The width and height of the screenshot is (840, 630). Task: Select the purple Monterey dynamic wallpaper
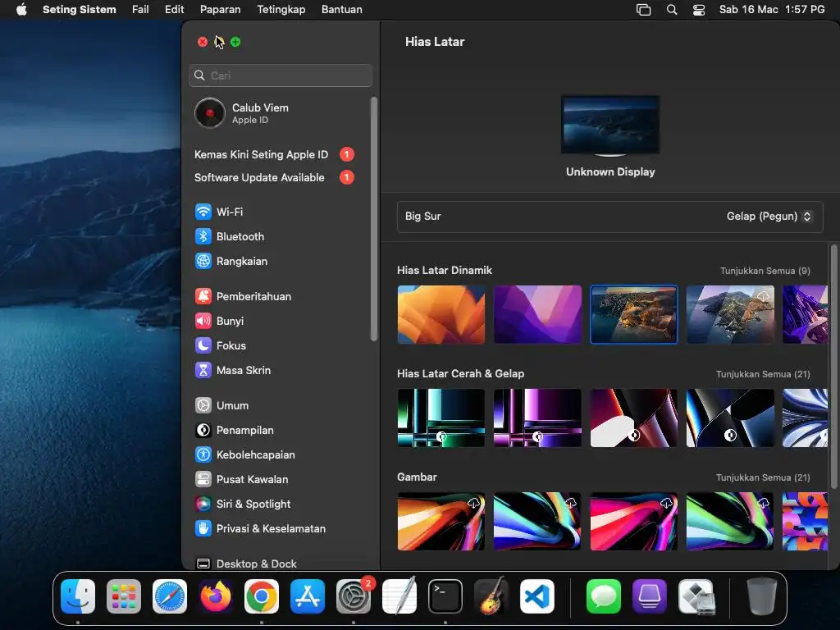(x=537, y=314)
